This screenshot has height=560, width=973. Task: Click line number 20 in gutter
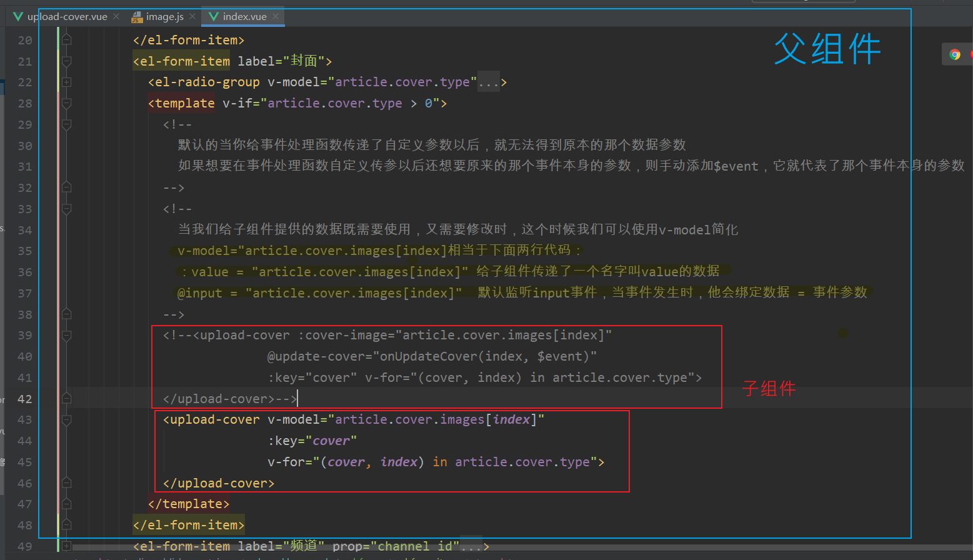pos(25,40)
